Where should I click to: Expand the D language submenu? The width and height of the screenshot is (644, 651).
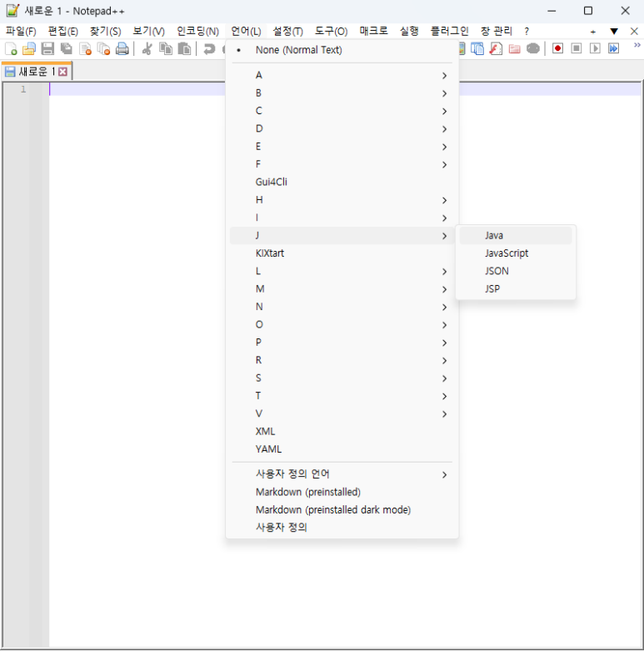[342, 128]
